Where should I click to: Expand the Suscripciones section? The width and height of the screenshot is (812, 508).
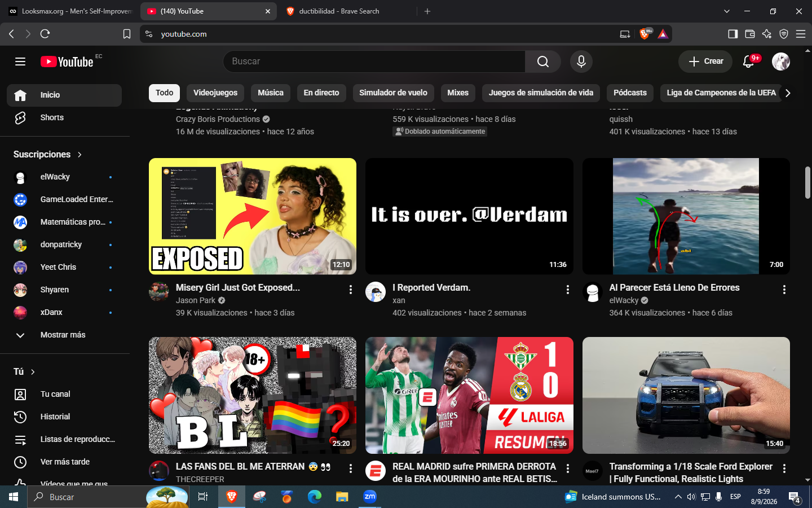point(48,154)
